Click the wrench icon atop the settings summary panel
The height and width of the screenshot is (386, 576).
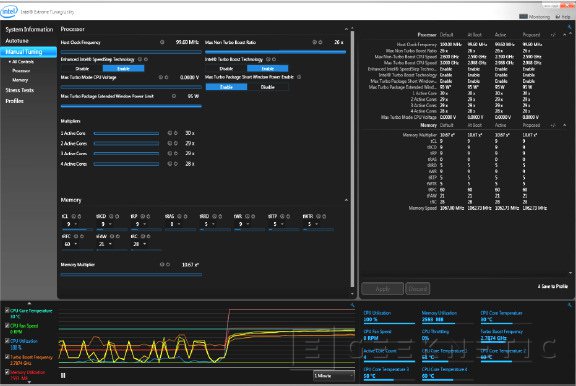570,27
